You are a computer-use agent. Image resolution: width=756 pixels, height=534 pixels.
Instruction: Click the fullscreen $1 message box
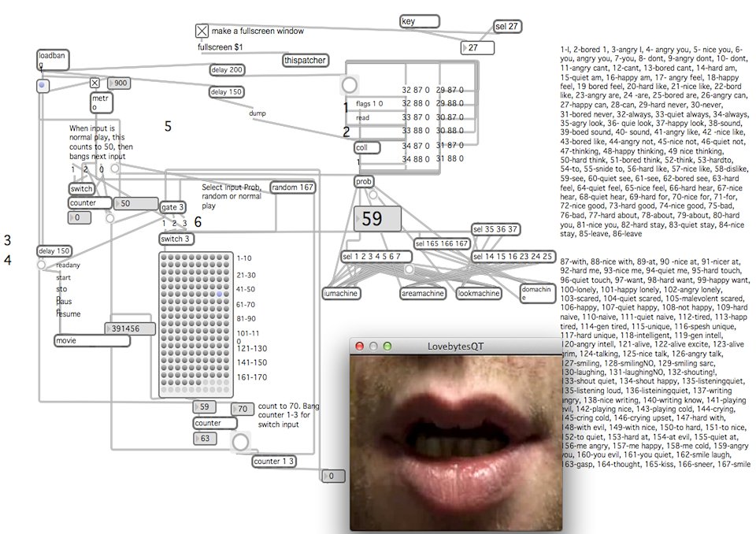click(219, 47)
